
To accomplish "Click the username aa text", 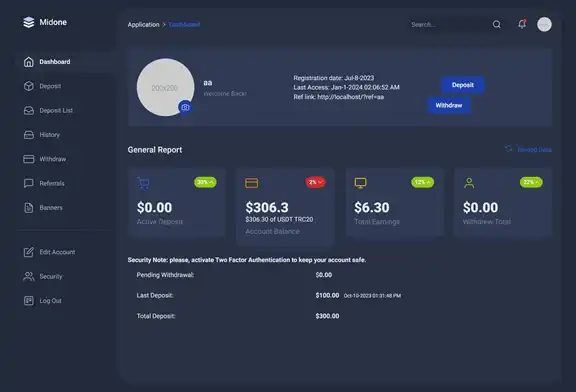I will tap(208, 83).
